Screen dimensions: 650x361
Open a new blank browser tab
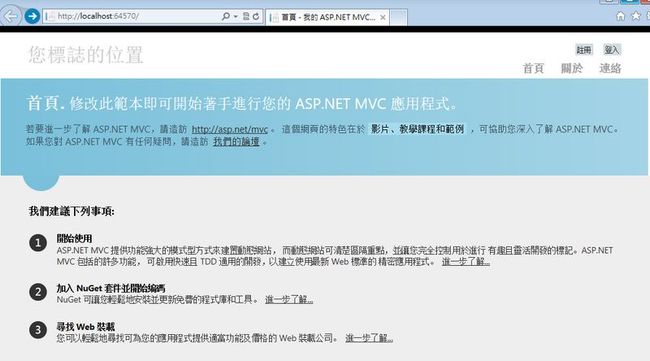(398, 17)
